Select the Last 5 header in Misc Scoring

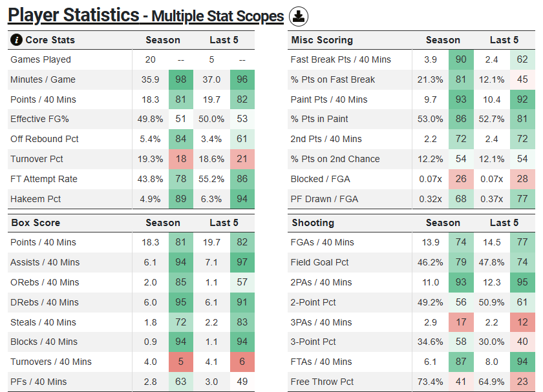504,40
